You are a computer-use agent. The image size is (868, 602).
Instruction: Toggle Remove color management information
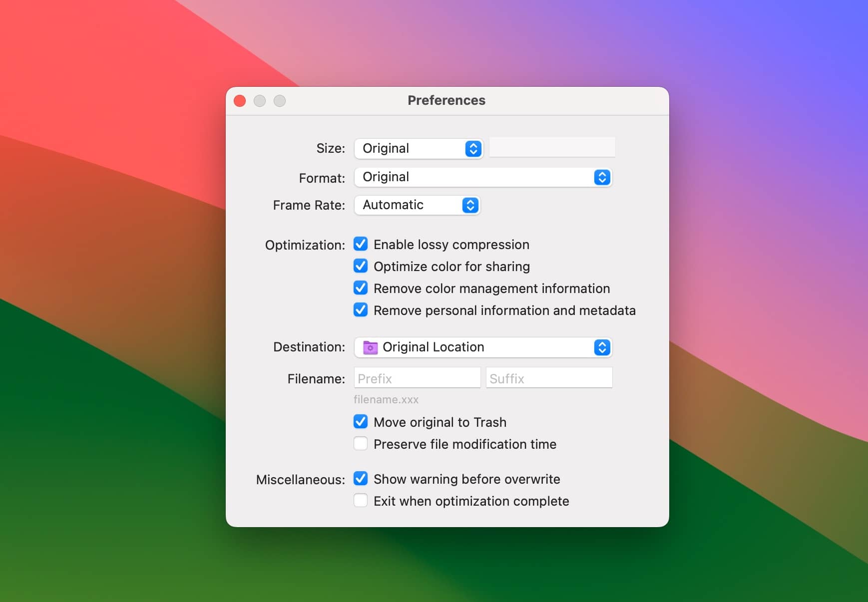[361, 288]
